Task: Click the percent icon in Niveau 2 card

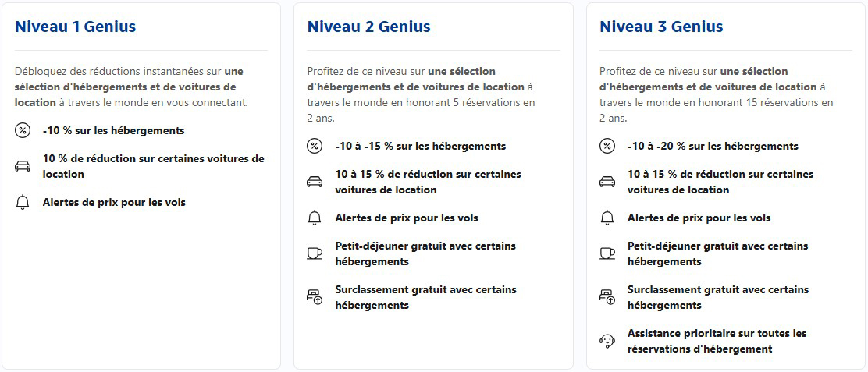Action: [315, 147]
